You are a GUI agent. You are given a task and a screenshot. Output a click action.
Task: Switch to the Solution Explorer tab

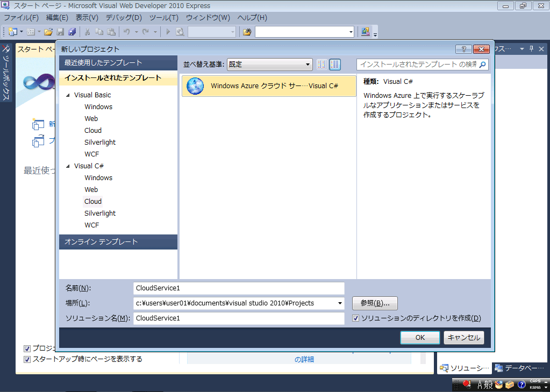pyautogui.click(x=465, y=368)
